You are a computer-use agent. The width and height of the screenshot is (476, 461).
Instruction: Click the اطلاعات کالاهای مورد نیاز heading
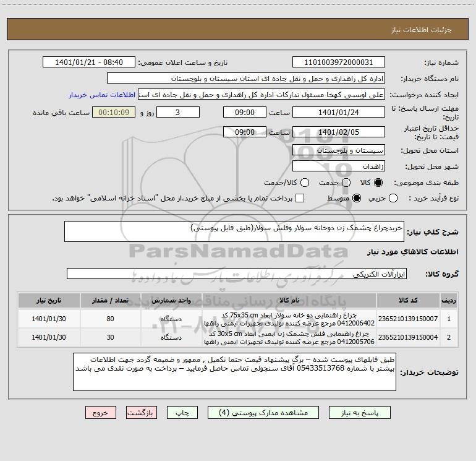point(413,252)
